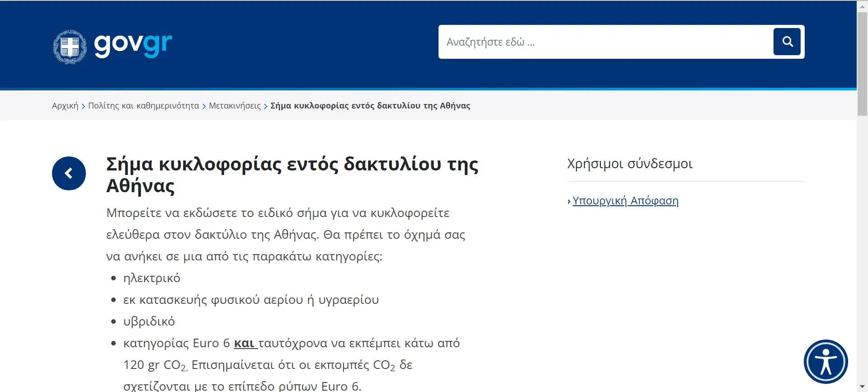Open the 'Μετακινήσεις' breadcrumb link
The width and height of the screenshot is (868, 392).
pos(235,105)
